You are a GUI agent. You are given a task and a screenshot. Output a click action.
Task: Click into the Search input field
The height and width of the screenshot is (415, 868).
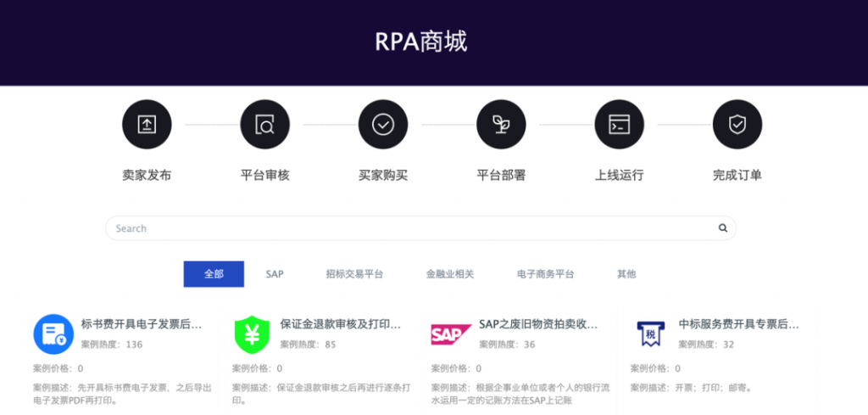coord(407,228)
